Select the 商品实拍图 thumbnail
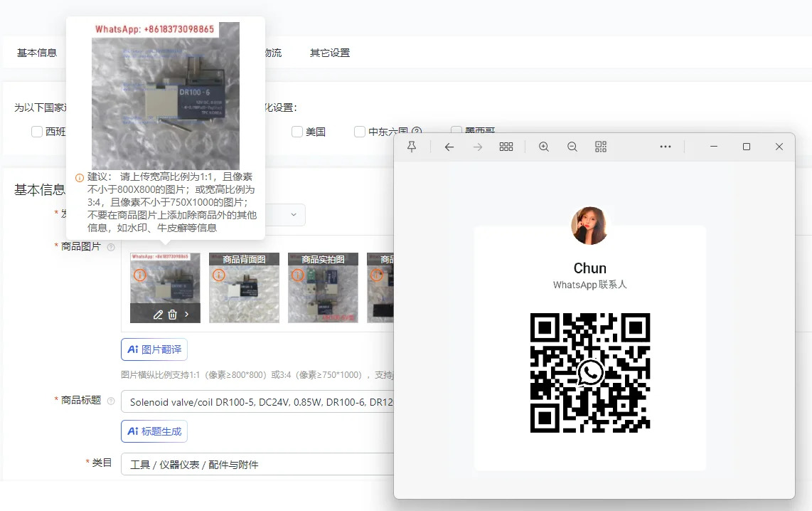This screenshot has height=511, width=812. (323, 288)
